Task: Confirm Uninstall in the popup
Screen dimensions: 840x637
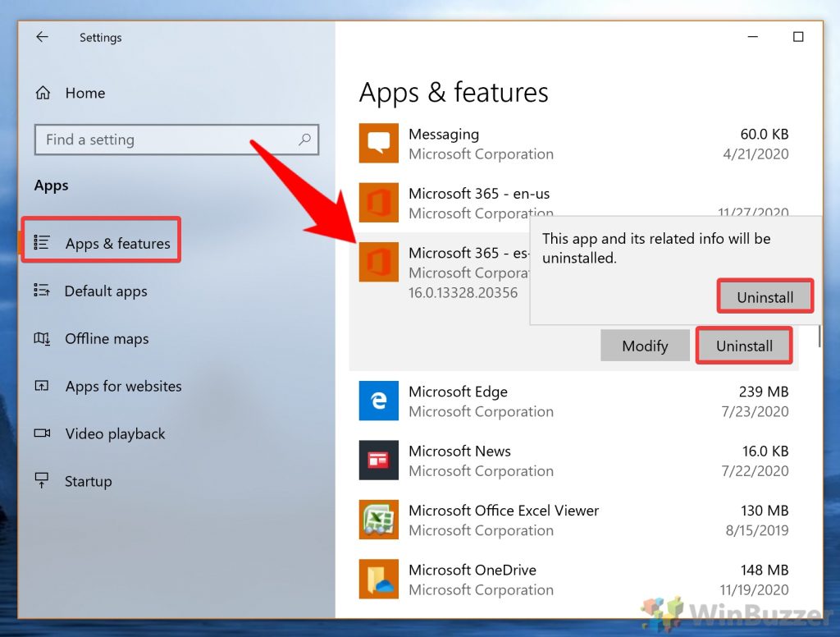Action: [x=765, y=296]
